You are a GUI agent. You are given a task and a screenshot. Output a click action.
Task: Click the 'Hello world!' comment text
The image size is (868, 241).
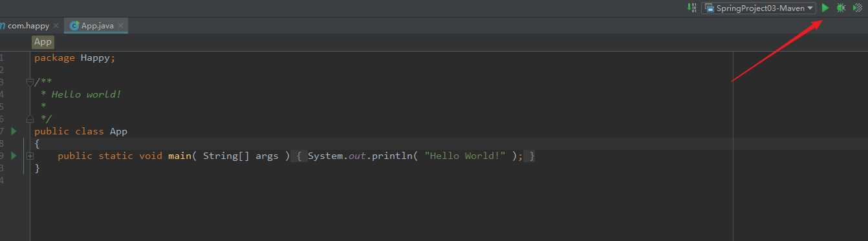86,94
